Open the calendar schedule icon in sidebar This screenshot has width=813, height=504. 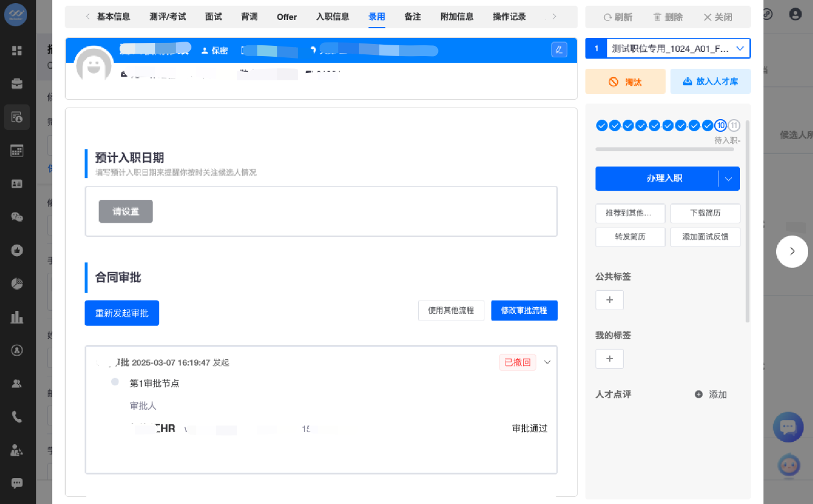point(17,150)
